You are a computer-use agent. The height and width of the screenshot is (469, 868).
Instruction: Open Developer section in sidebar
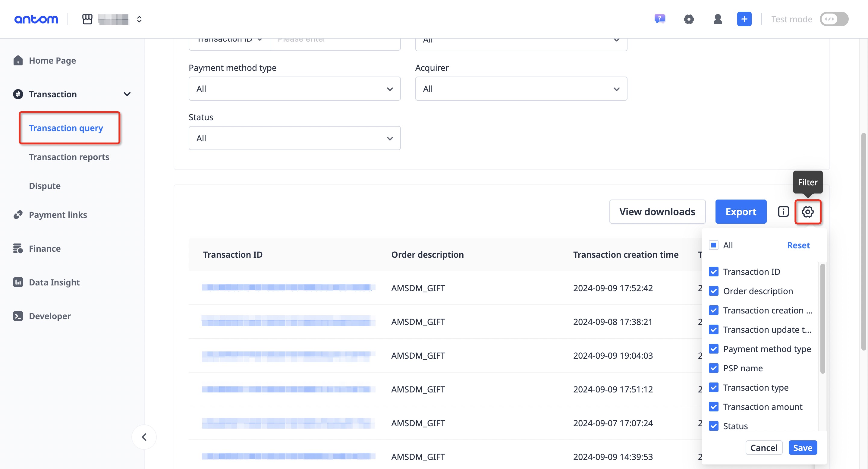(x=49, y=316)
